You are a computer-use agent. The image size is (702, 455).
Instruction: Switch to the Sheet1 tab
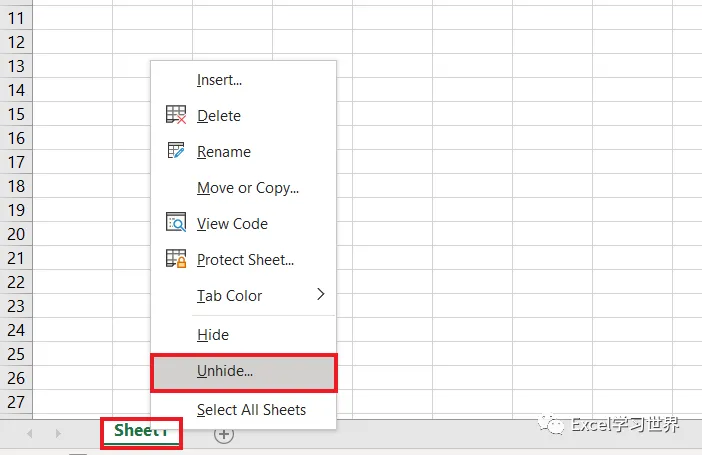point(141,431)
